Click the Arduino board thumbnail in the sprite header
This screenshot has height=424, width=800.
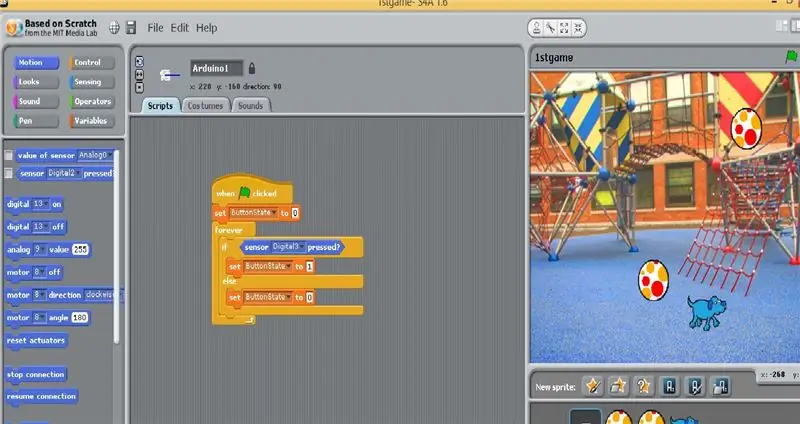[x=169, y=76]
